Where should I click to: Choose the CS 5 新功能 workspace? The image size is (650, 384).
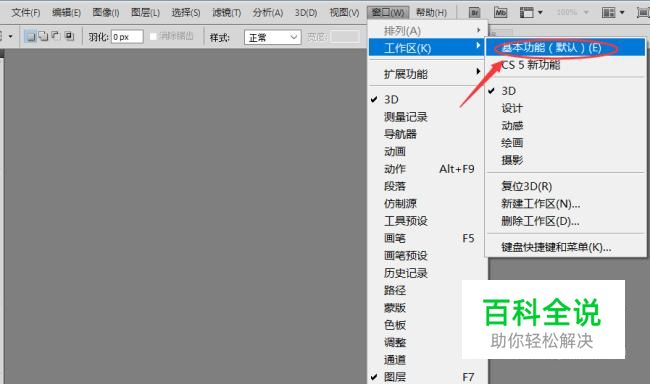point(566,65)
